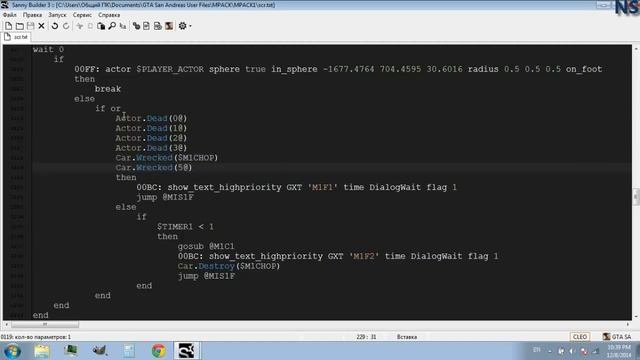Click the 'M1F1' GXT string
The width and height of the screenshot is (640, 360).
322,187
